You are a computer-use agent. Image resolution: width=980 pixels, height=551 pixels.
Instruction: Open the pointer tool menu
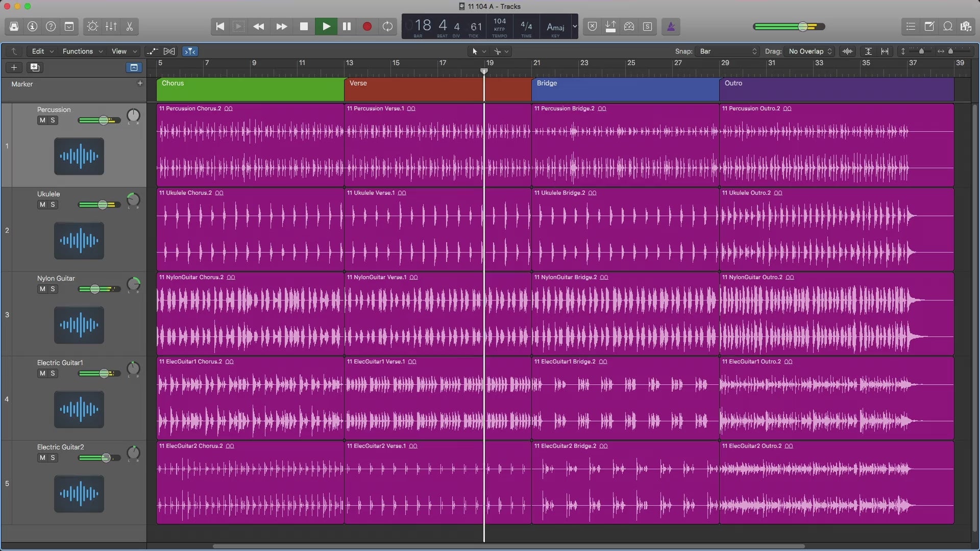pyautogui.click(x=478, y=52)
